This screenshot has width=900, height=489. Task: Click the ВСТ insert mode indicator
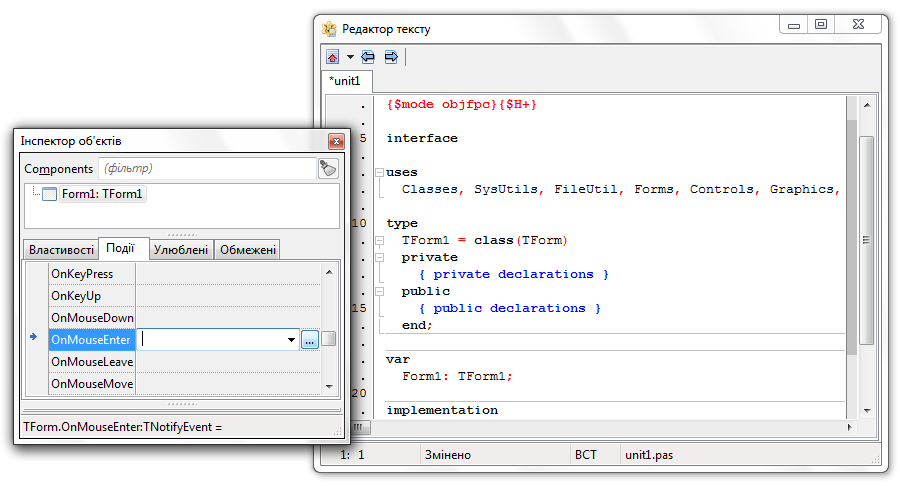coord(585,455)
